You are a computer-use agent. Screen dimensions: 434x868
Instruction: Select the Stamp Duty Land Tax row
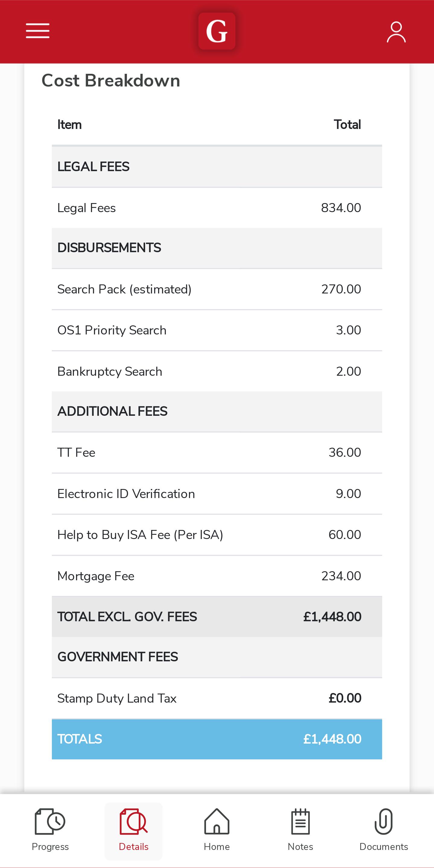click(x=217, y=698)
